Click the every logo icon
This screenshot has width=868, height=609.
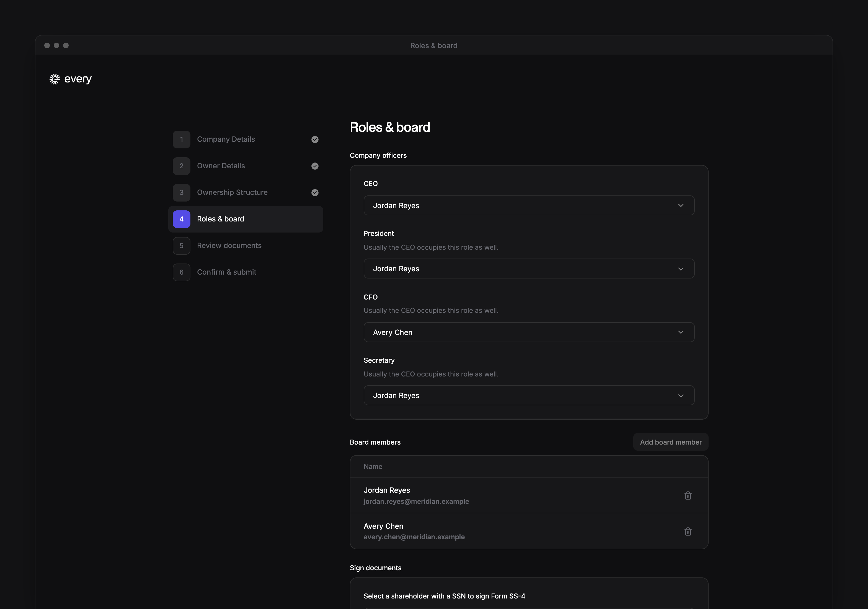(x=55, y=79)
